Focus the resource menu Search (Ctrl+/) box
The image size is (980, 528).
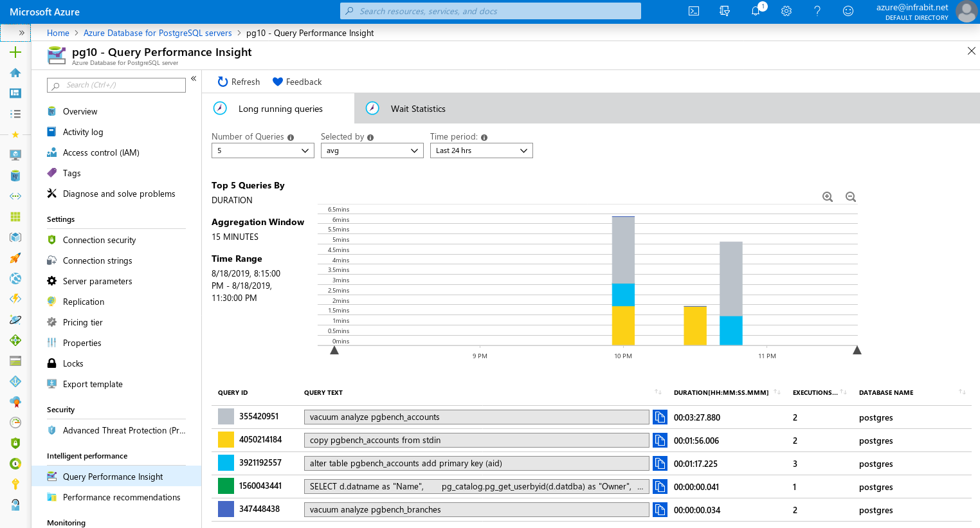116,85
